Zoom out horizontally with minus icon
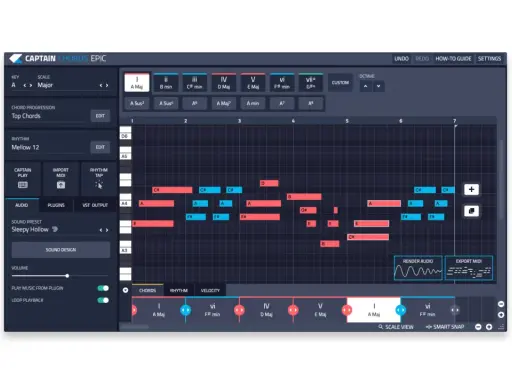Screen dimensions: 512x384 tap(478, 327)
